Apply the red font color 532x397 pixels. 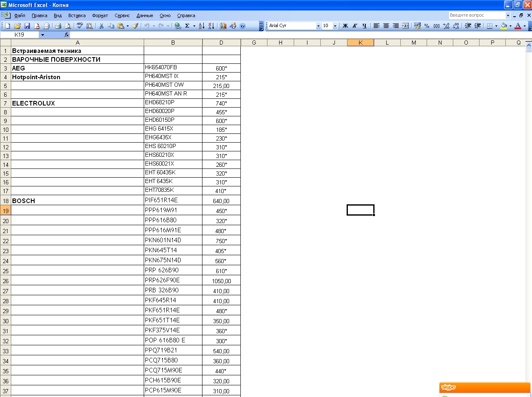518,26
